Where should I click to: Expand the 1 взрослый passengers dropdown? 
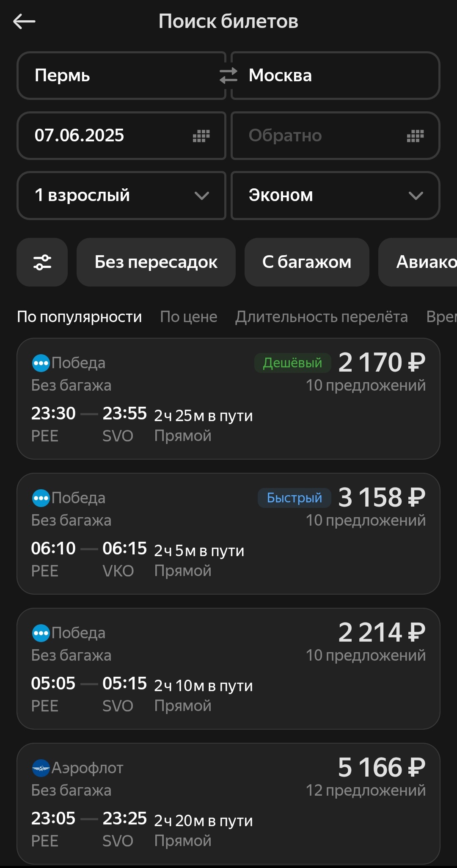(121, 196)
